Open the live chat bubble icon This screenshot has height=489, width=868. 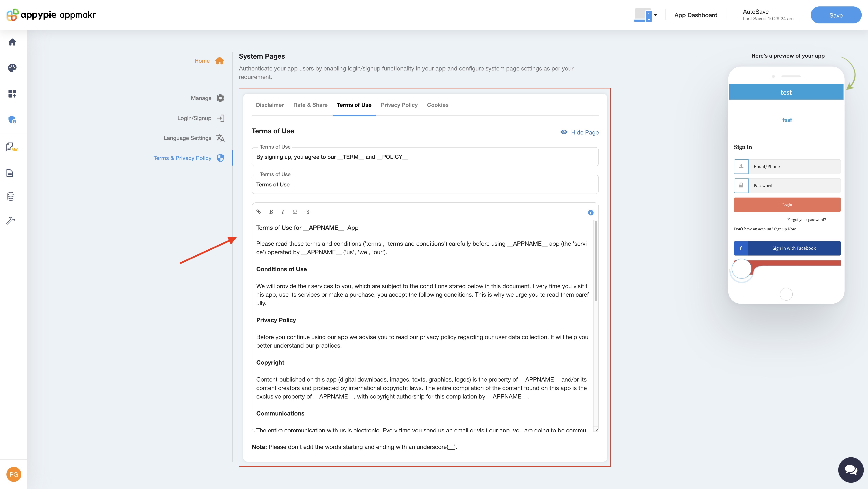pos(851,470)
